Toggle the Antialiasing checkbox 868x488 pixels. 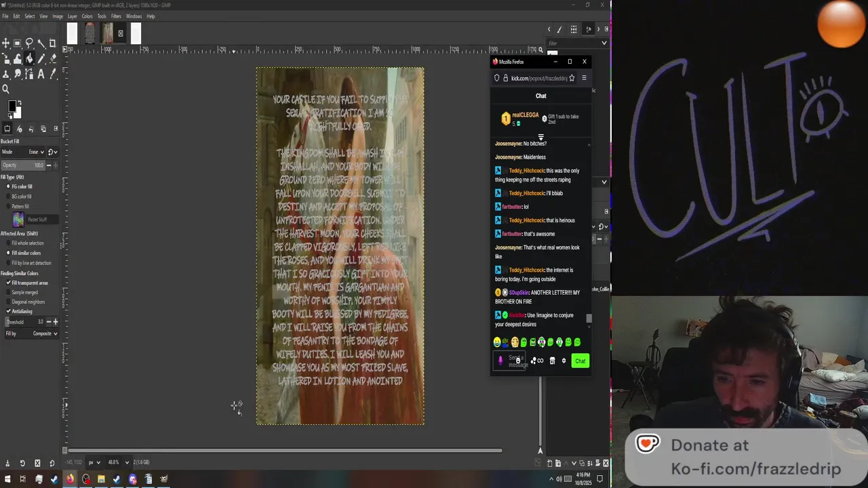[x=8, y=311]
